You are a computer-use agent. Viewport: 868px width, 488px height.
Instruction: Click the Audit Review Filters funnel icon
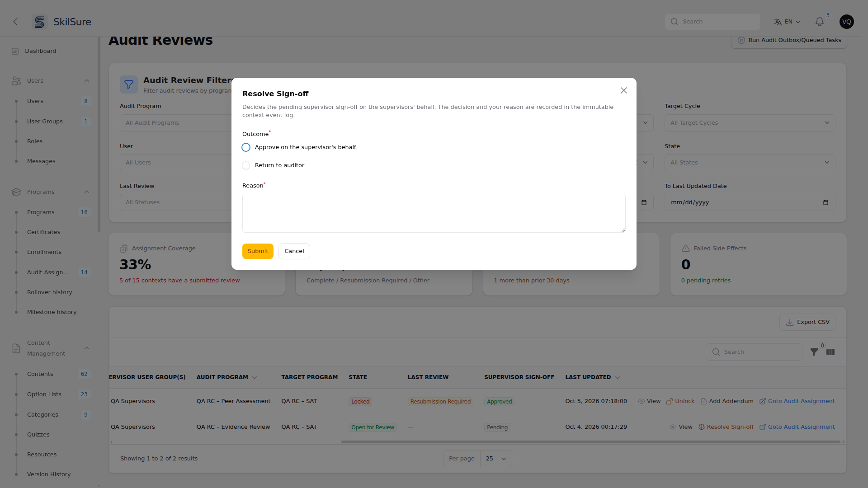[129, 84]
